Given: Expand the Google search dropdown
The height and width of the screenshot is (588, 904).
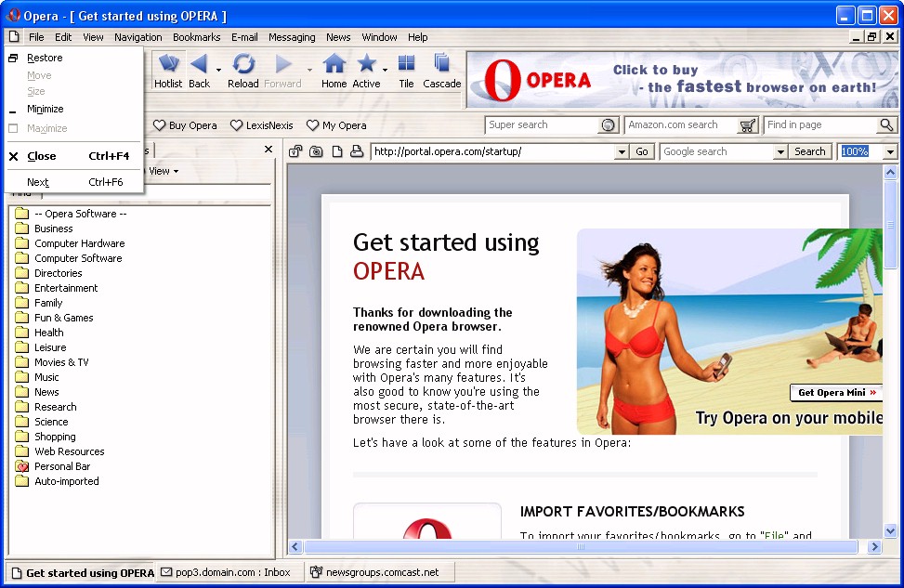Looking at the screenshot, I should (780, 152).
